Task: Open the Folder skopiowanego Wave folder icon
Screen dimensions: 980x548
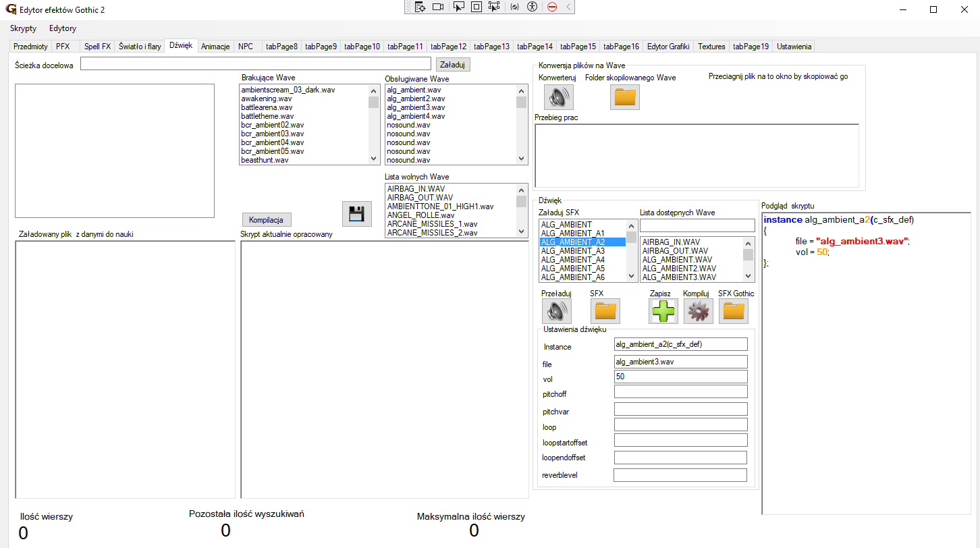Action: pos(625,97)
